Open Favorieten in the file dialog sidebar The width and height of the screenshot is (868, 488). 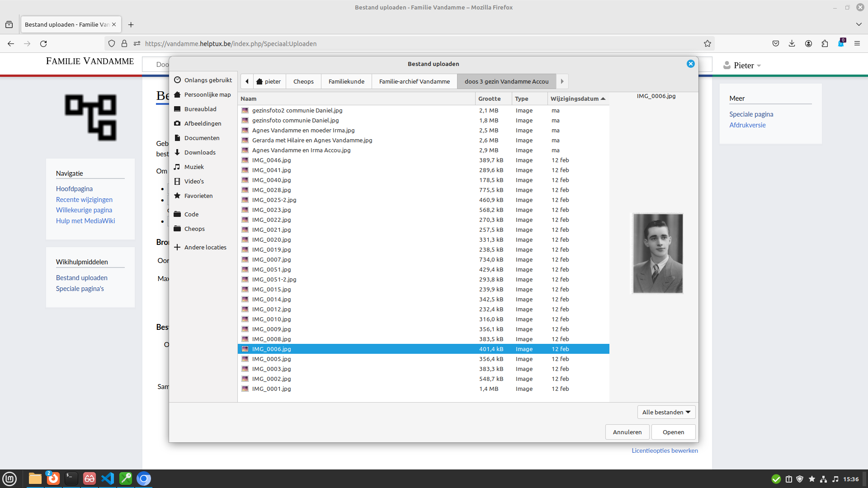pyautogui.click(x=198, y=195)
